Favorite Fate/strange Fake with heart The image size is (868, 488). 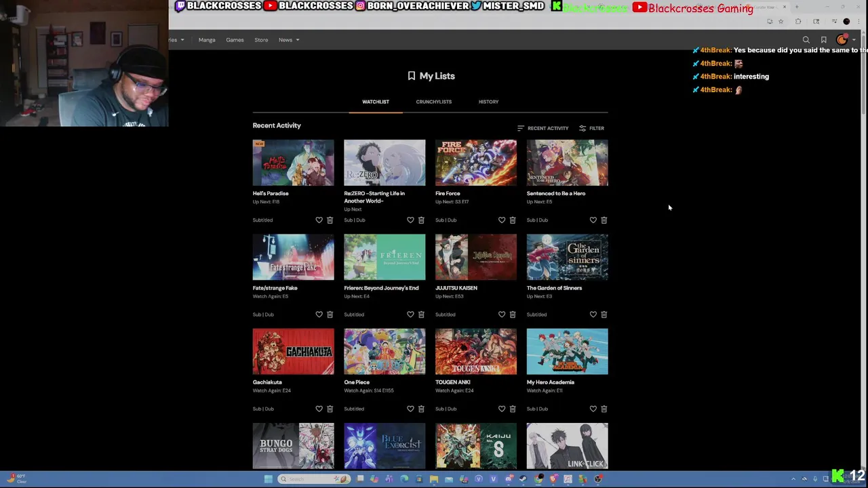coord(319,314)
